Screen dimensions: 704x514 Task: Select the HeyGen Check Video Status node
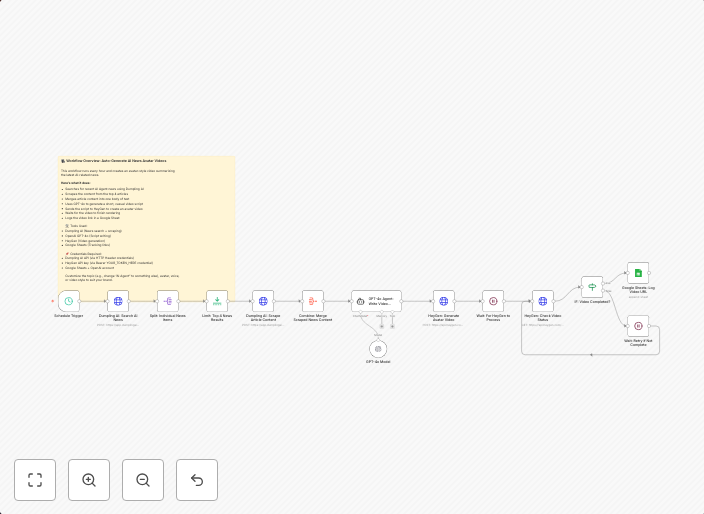coord(543,301)
